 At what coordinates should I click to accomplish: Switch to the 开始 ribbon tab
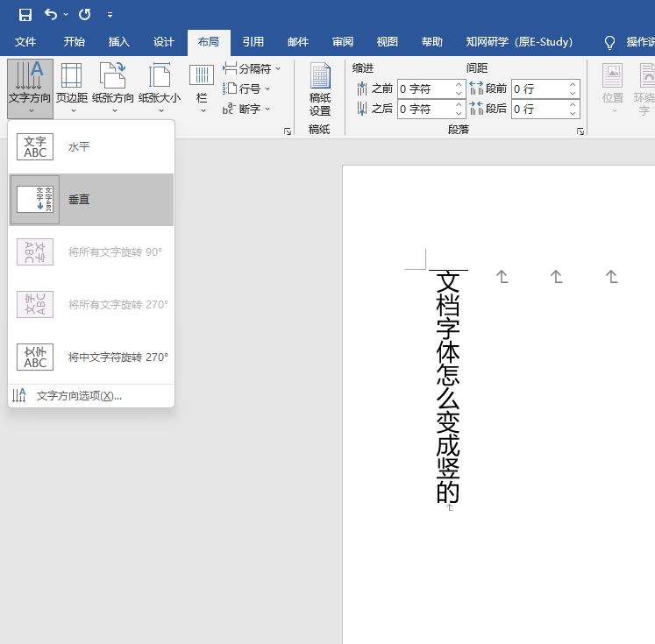coord(75,42)
